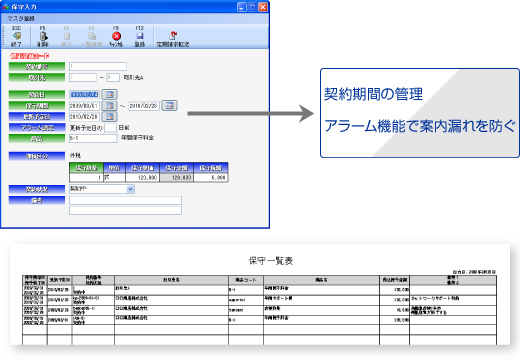
Task: Click the ESC 終了 exit toolbar icon
Action: [16, 37]
